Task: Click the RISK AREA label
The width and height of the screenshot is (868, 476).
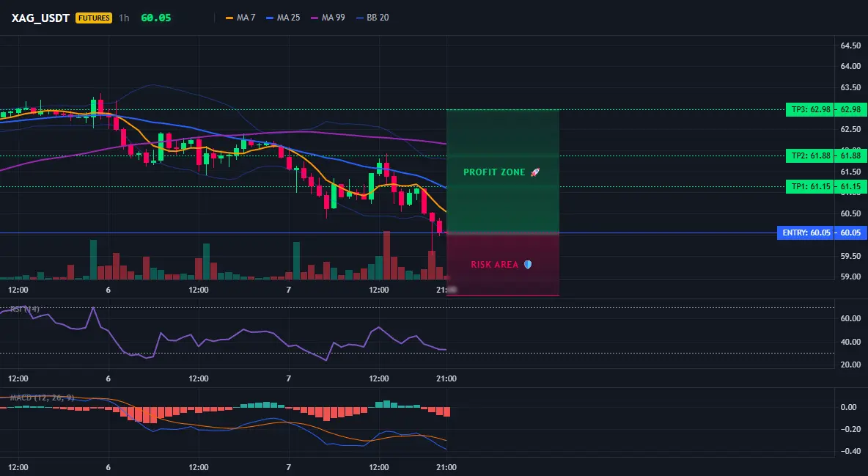Action: pyautogui.click(x=494, y=264)
